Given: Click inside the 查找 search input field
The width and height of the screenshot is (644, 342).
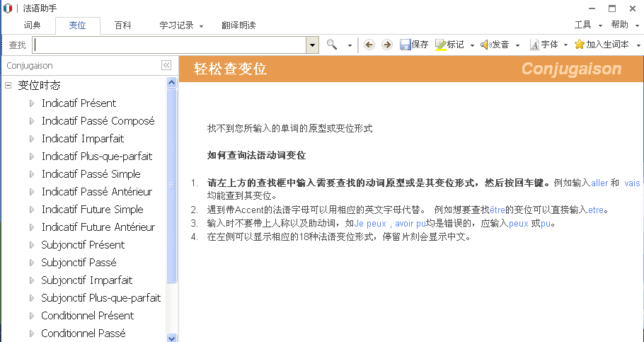Looking at the screenshot, I should coord(170,45).
